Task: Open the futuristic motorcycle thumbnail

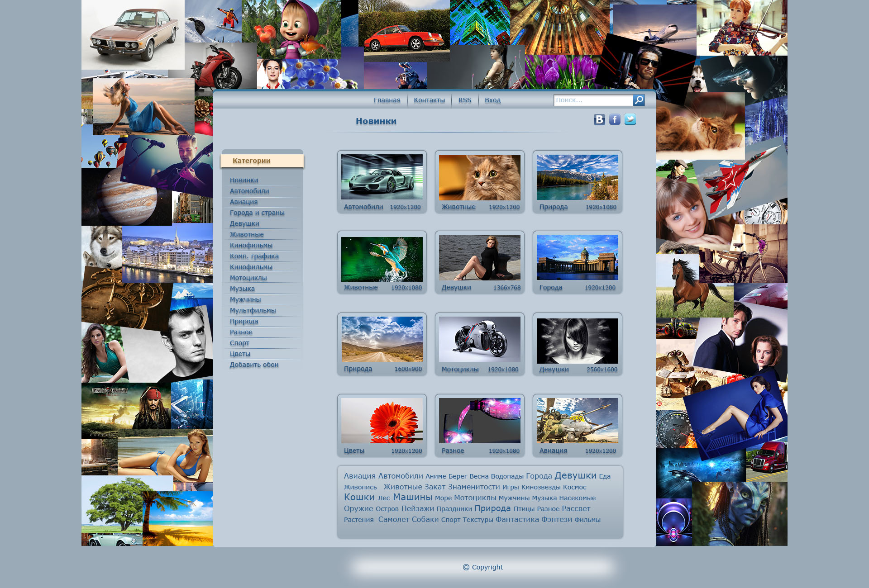Action: pyautogui.click(x=479, y=339)
